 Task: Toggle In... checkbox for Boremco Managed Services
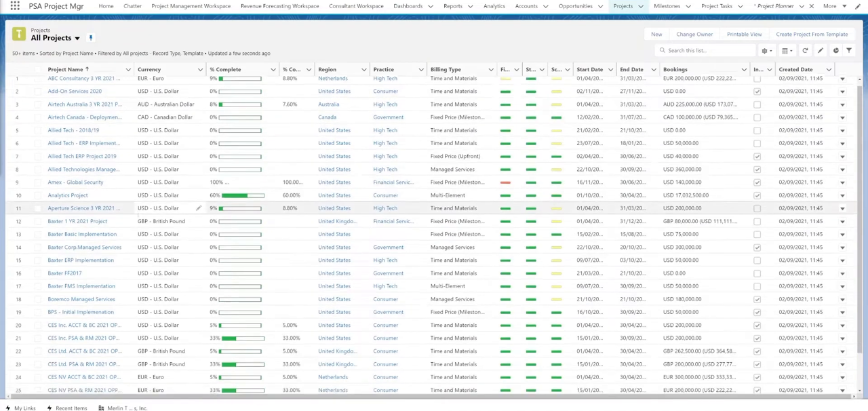(757, 299)
